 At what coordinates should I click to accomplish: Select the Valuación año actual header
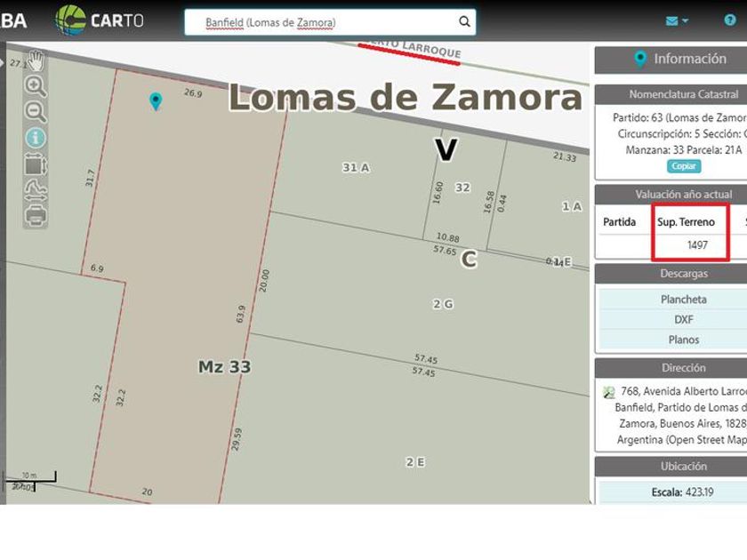click(671, 195)
